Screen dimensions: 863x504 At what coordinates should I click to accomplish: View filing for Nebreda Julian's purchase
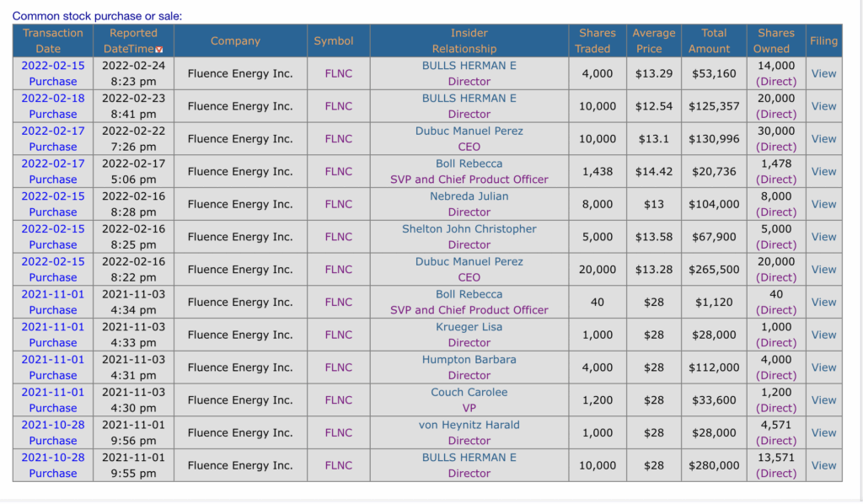[823, 204]
